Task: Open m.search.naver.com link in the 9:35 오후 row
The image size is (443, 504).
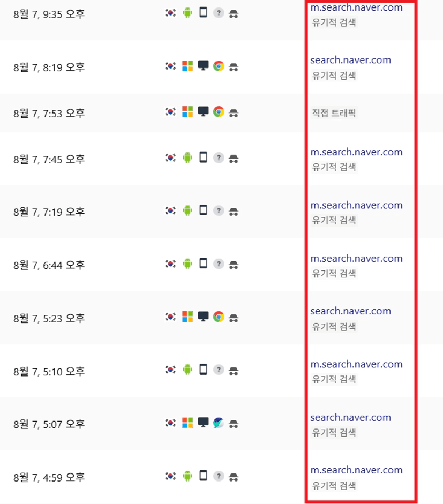Action: coord(357,7)
